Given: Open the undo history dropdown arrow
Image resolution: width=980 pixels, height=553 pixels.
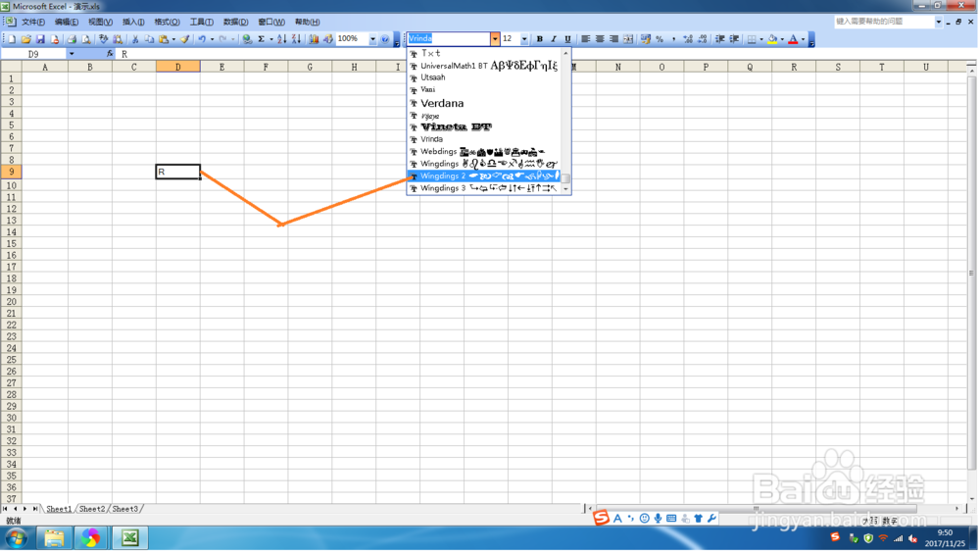Looking at the screenshot, I should click(212, 39).
